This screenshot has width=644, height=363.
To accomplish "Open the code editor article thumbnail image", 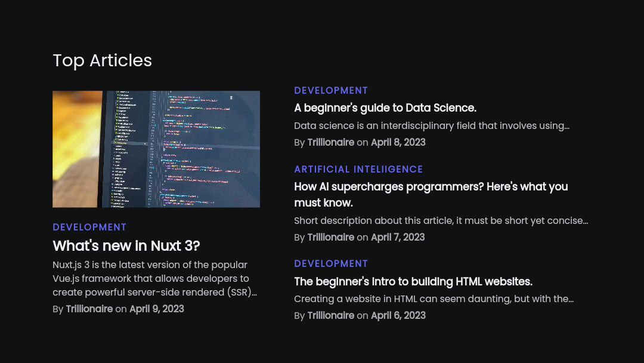I will tap(156, 149).
